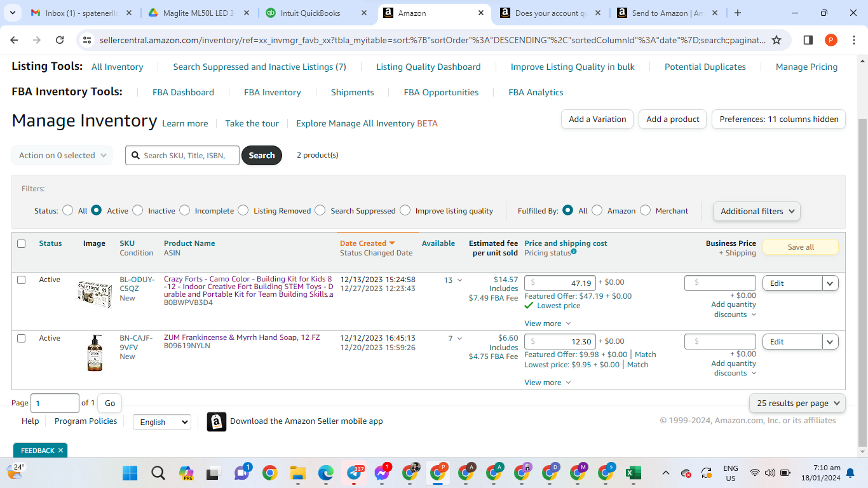Go to Manage Pricing
Screen dimensions: 868x488
(x=806, y=67)
